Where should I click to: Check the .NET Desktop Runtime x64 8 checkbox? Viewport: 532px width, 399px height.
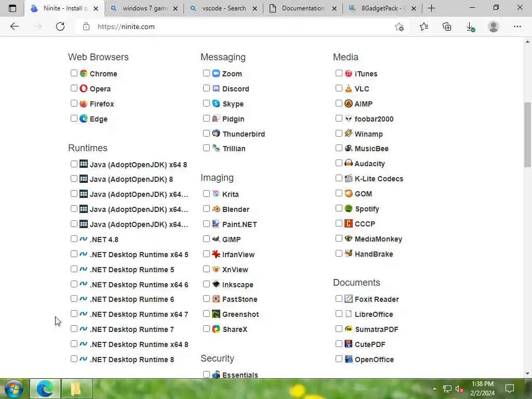[74, 344]
